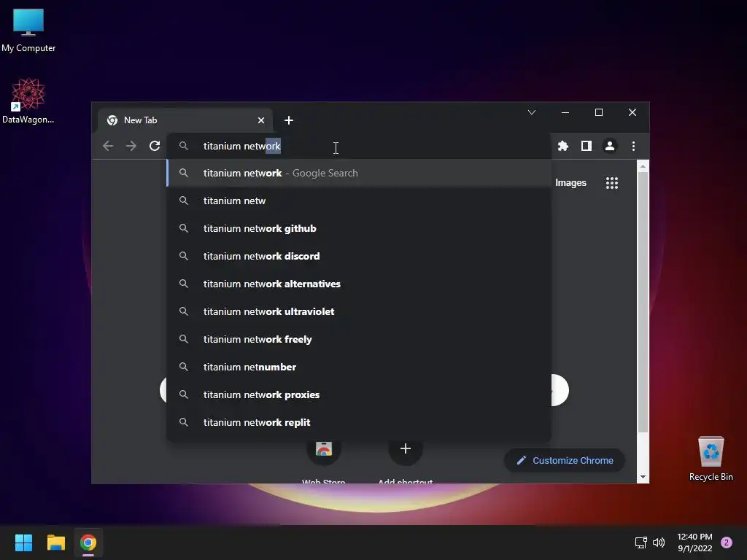This screenshot has height=560, width=747.
Task: Toggle the side panel icon
Action: 587,146
